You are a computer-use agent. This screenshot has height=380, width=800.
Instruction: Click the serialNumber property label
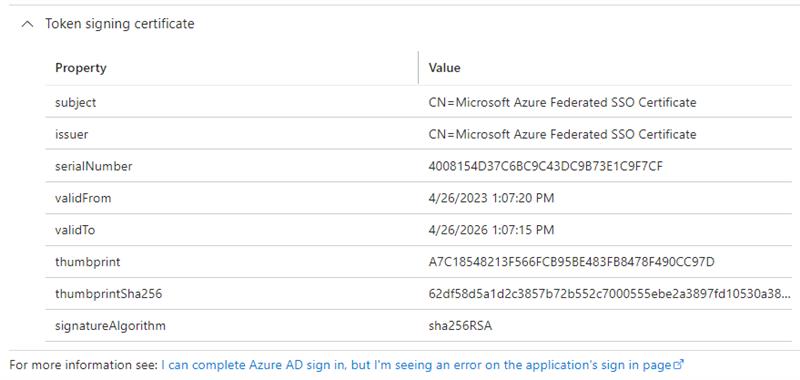click(93, 166)
